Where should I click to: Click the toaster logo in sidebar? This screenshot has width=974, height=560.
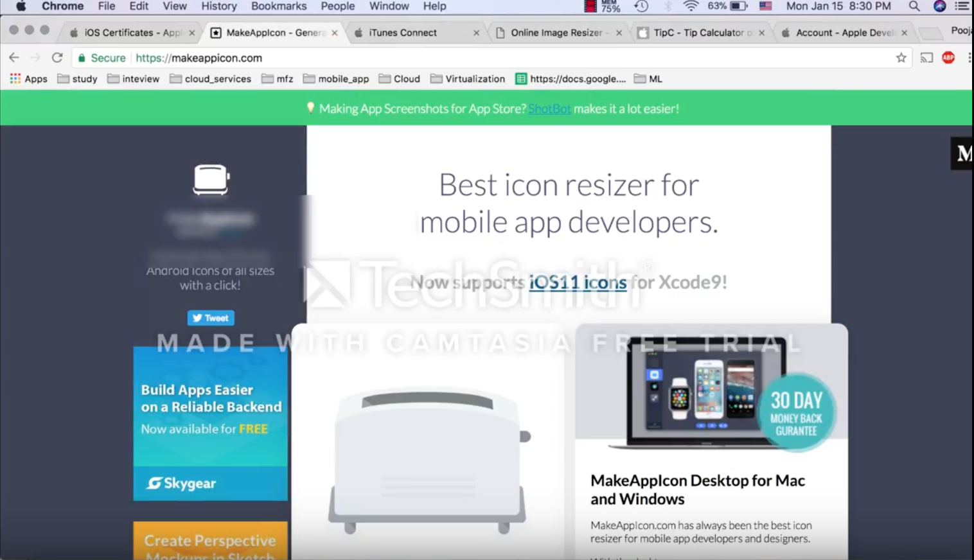(211, 179)
